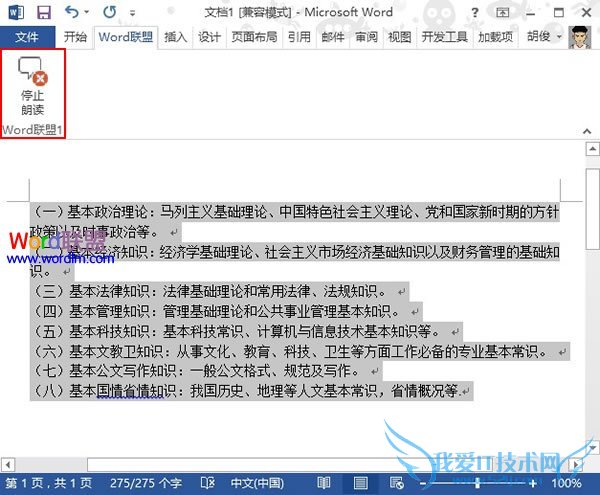Open the 文件 (File) tab
The height and width of the screenshot is (495, 600).
coord(27,37)
